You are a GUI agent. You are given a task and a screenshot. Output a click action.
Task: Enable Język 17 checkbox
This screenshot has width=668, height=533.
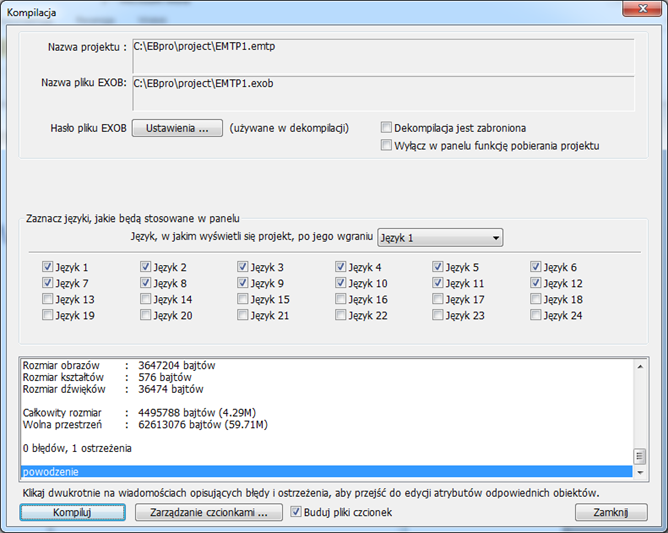click(438, 299)
